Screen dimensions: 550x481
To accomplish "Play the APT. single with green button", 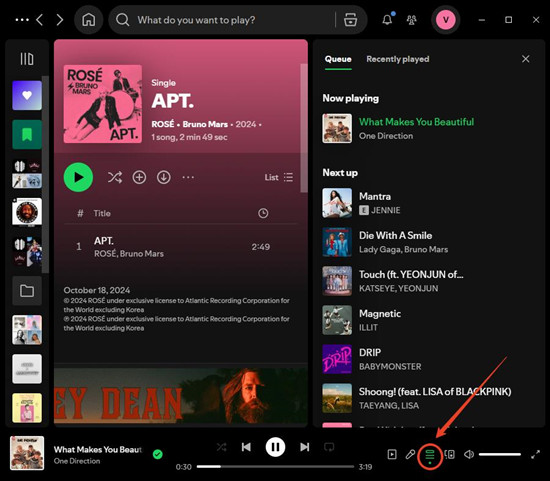I will (x=78, y=177).
